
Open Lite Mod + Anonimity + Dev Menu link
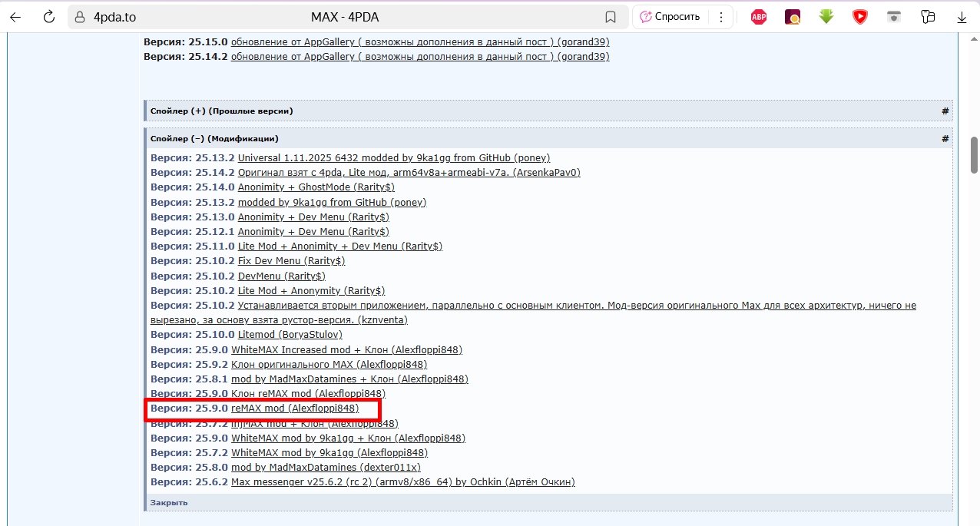[x=340, y=246]
